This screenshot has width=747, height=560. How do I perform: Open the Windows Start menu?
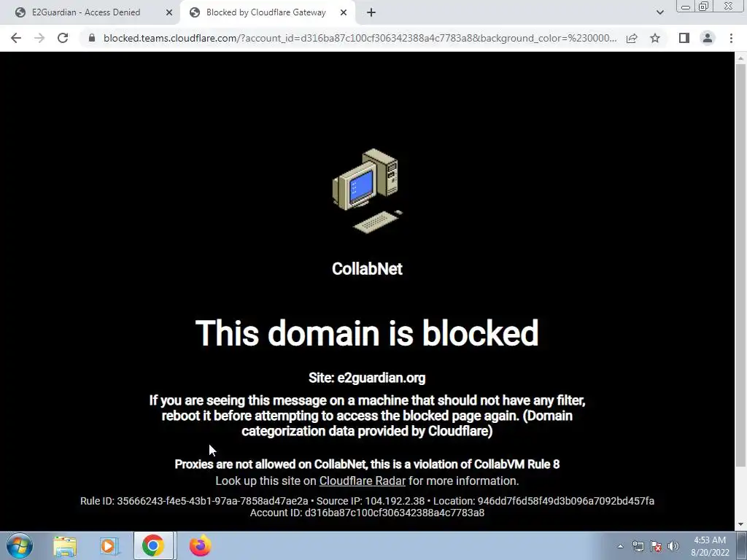(20, 545)
